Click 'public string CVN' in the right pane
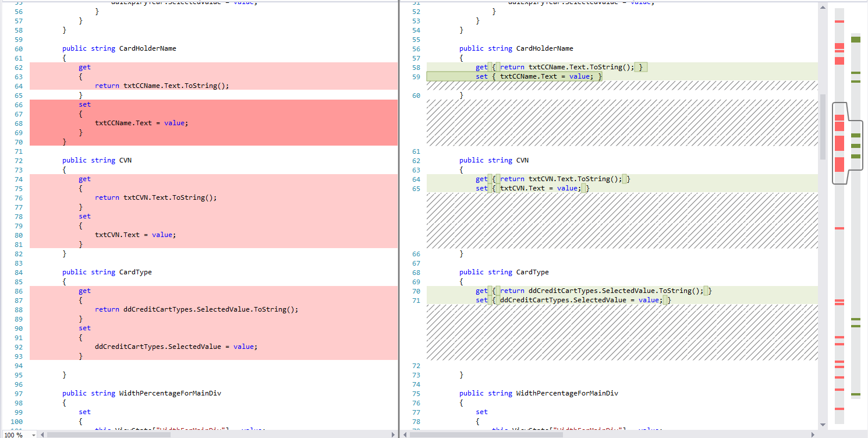868x438 pixels. point(494,160)
